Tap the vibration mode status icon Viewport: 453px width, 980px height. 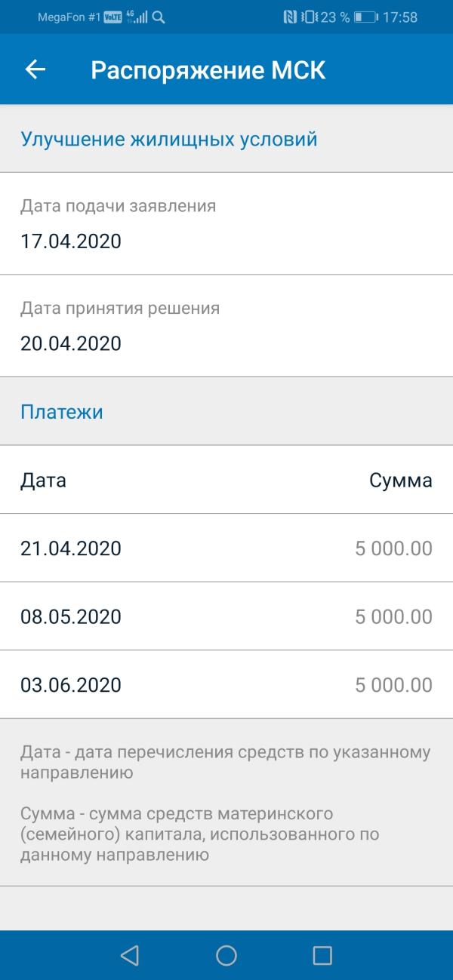[309, 17]
